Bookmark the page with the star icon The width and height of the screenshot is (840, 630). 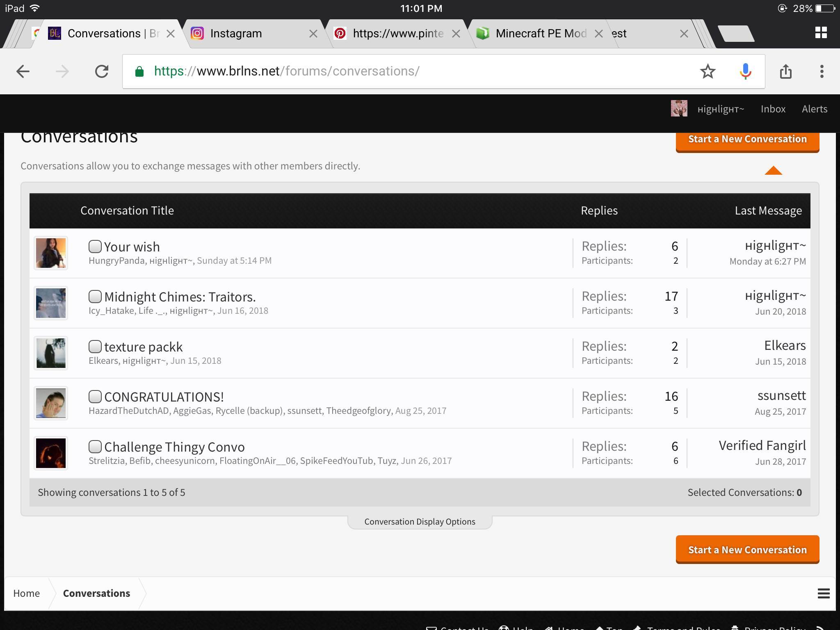pos(708,71)
